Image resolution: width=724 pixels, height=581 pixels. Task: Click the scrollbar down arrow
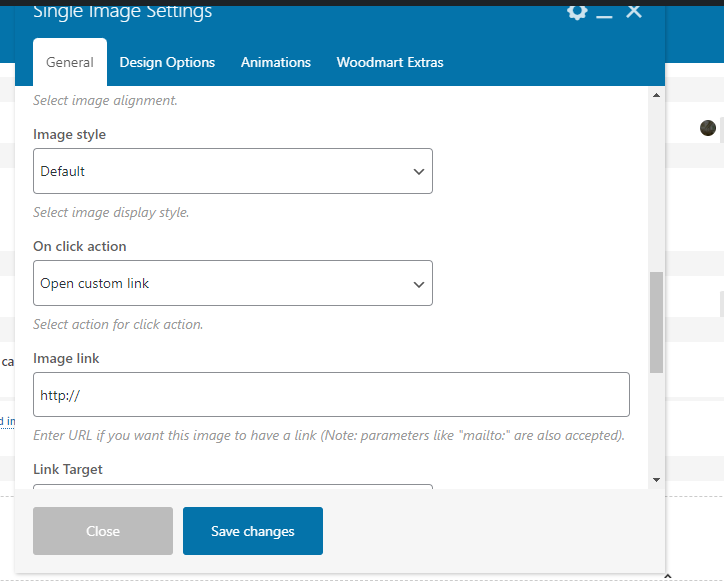[656, 480]
